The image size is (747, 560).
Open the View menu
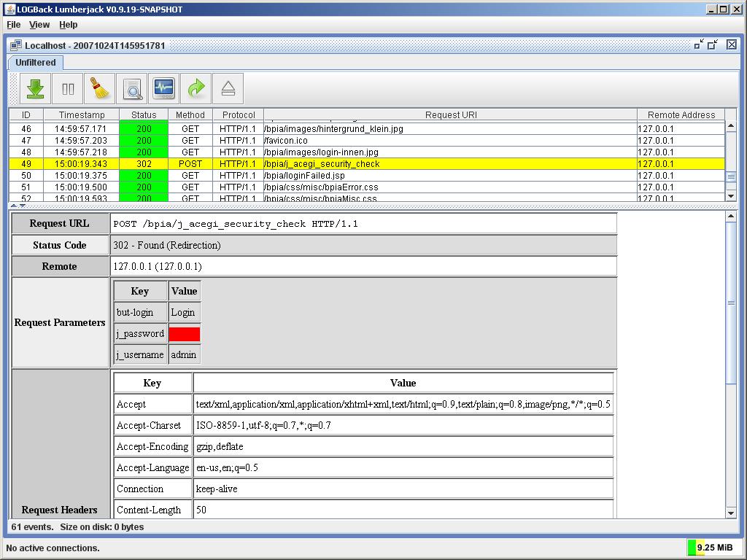click(39, 24)
